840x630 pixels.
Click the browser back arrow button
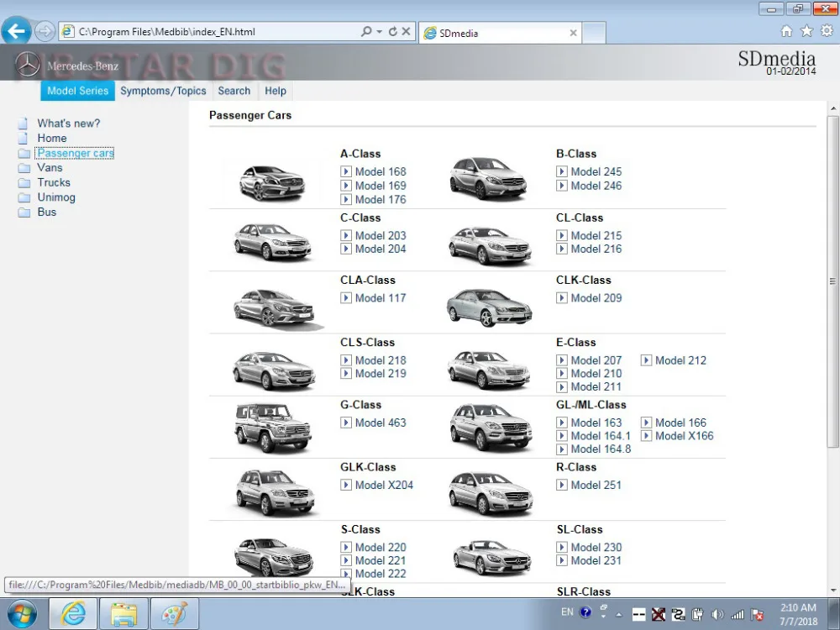coord(16,30)
